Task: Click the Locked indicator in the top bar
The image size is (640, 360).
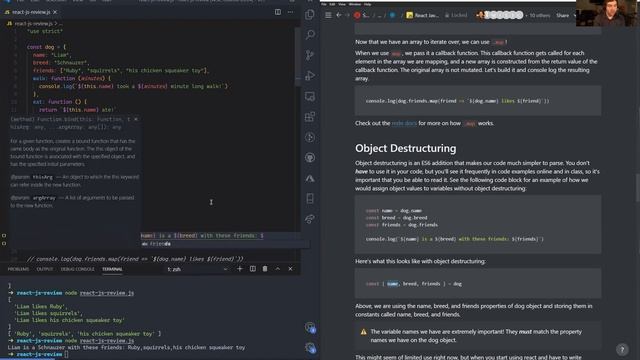Action: (456, 16)
